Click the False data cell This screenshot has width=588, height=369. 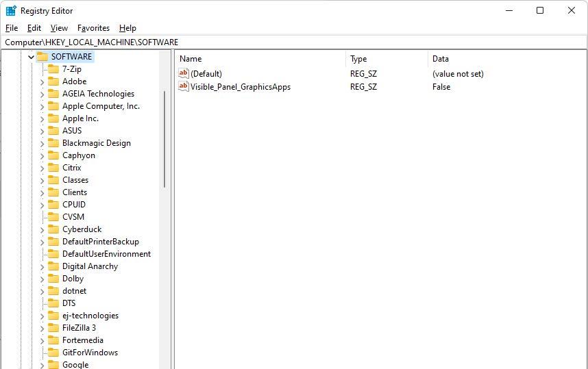pos(441,87)
